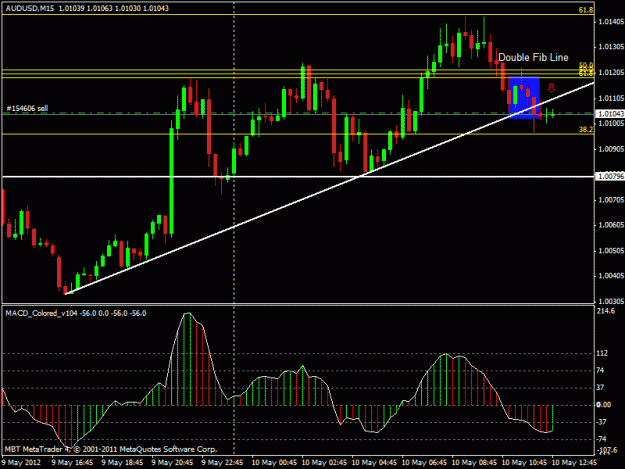Click the 0.00 MACD zero level value
This screenshot has width=625, height=469.
click(603, 405)
